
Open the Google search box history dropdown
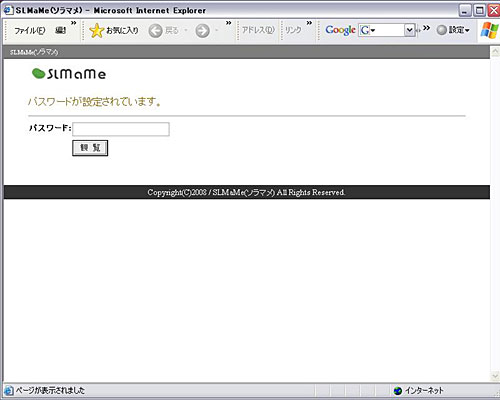pyautogui.click(x=409, y=30)
